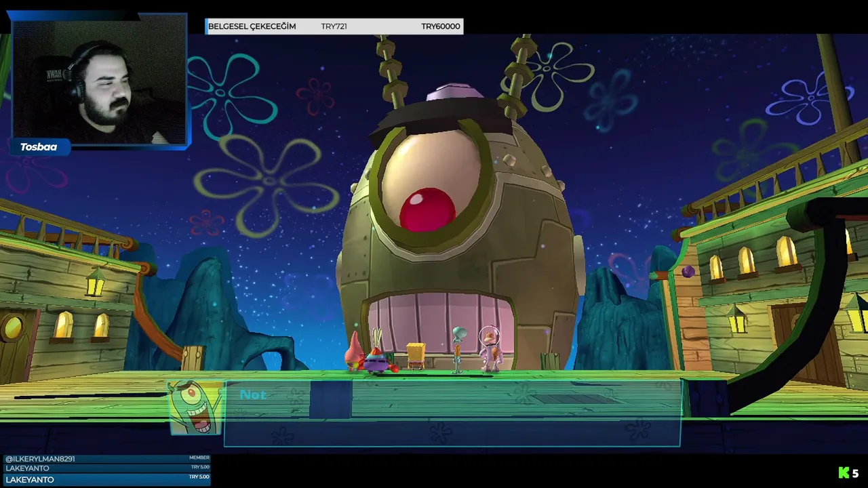This screenshot has width=868, height=488.
Task: Click the viewer count 5 beside Kick logo
Action: pyautogui.click(x=856, y=474)
